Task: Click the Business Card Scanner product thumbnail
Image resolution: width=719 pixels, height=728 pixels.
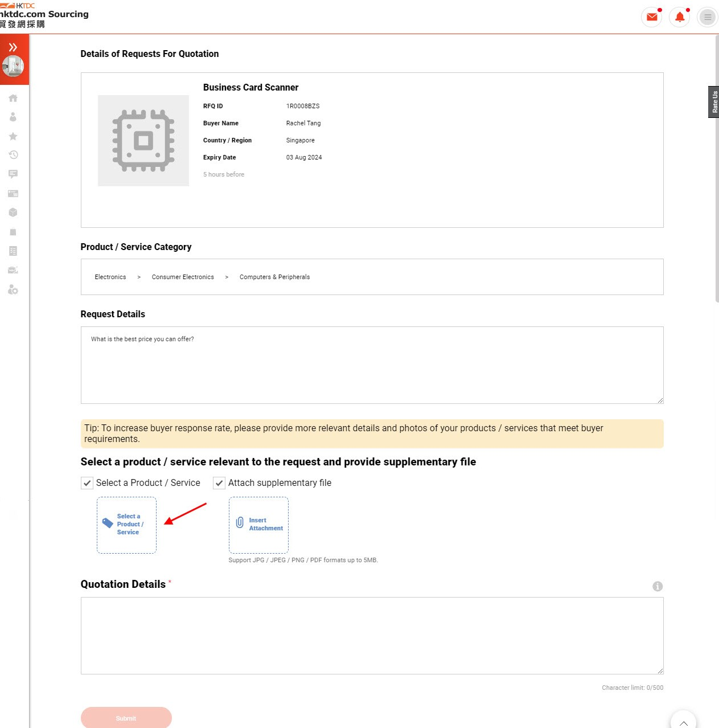Action: (143, 141)
